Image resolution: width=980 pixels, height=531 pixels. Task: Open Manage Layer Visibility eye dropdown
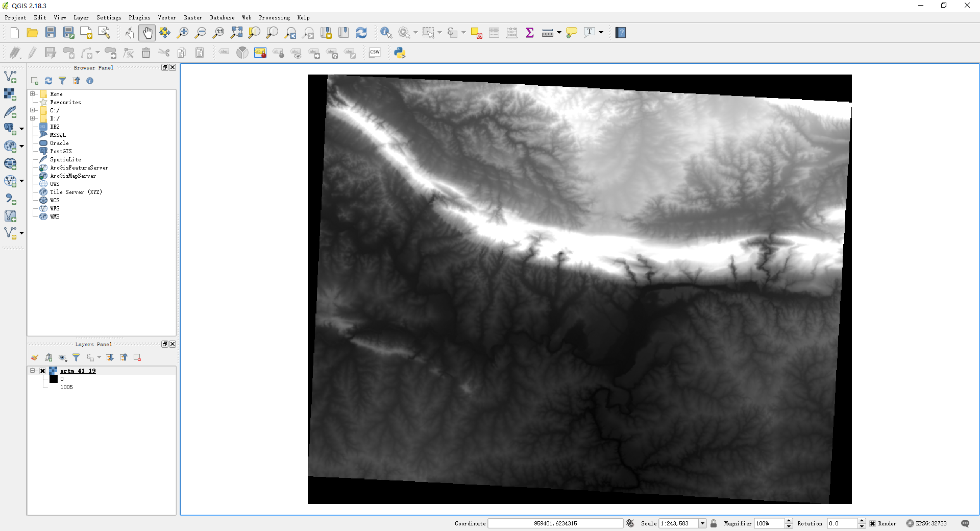click(x=63, y=358)
